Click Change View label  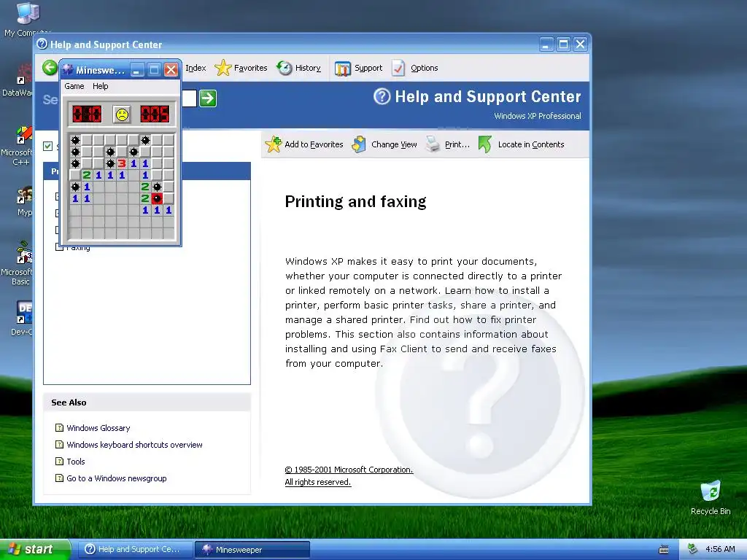[x=394, y=144]
